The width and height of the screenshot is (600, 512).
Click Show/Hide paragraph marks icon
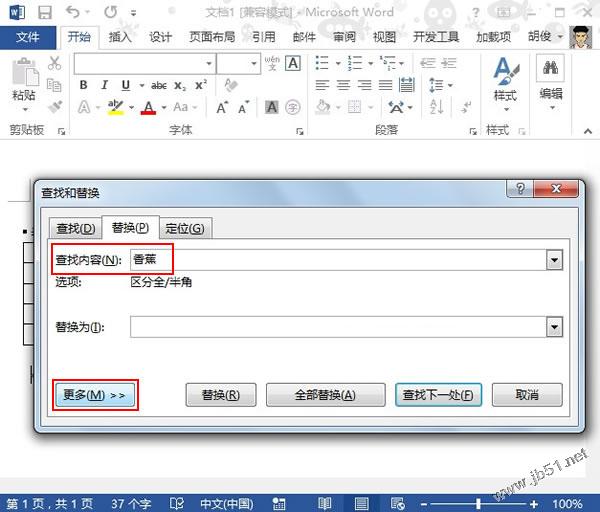coord(466,107)
